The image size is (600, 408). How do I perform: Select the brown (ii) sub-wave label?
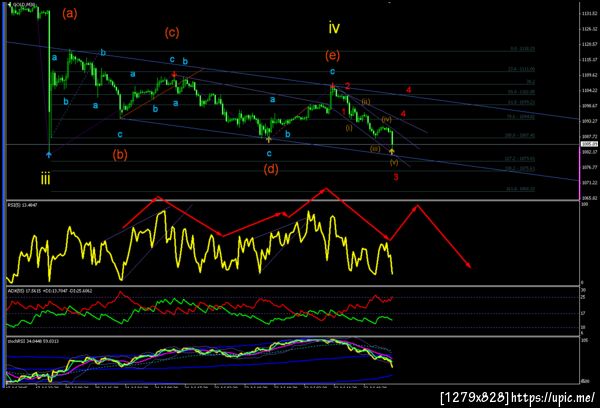pos(366,102)
